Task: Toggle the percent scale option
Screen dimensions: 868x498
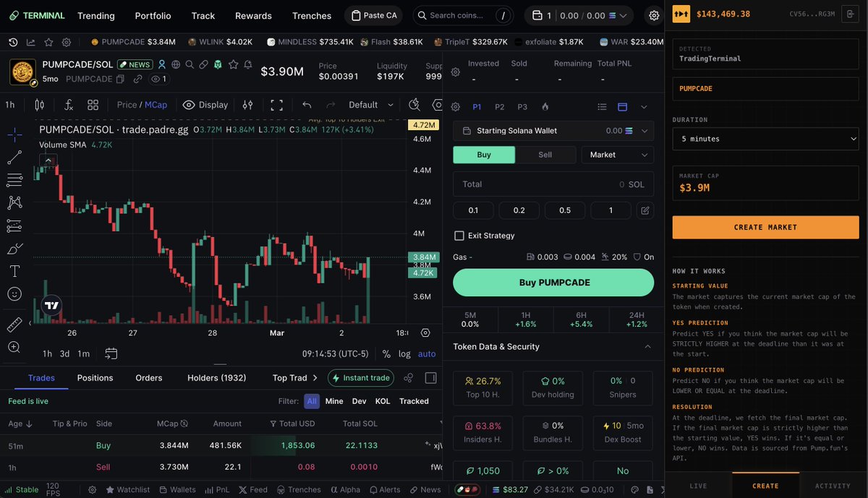Action: [386, 354]
